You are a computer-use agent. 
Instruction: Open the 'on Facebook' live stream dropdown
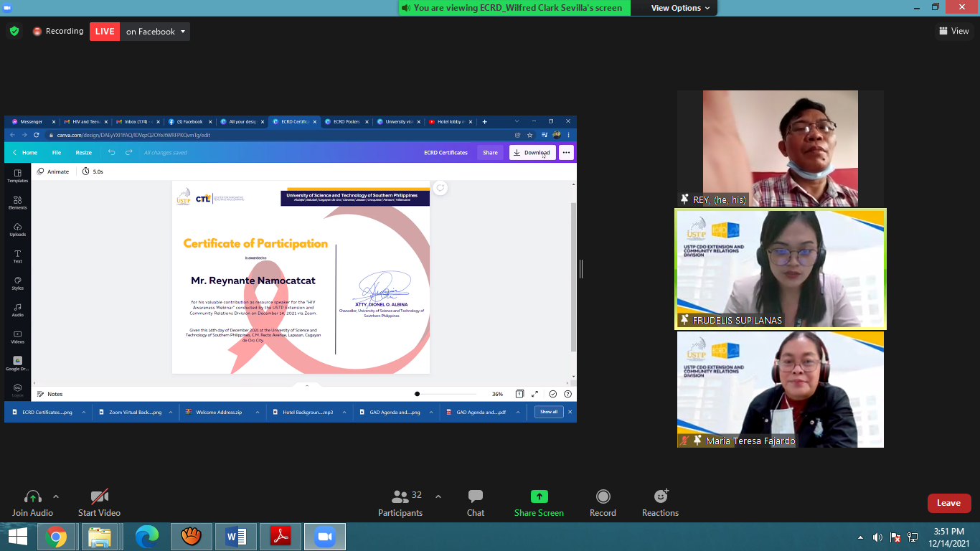pyautogui.click(x=154, y=31)
